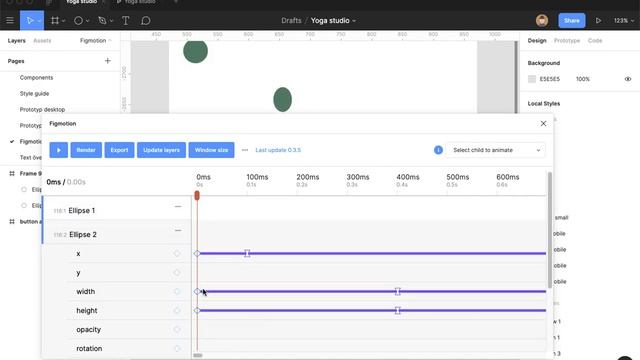Click the Window size button
Image resolution: width=640 pixels, height=360 pixels.
(x=211, y=150)
